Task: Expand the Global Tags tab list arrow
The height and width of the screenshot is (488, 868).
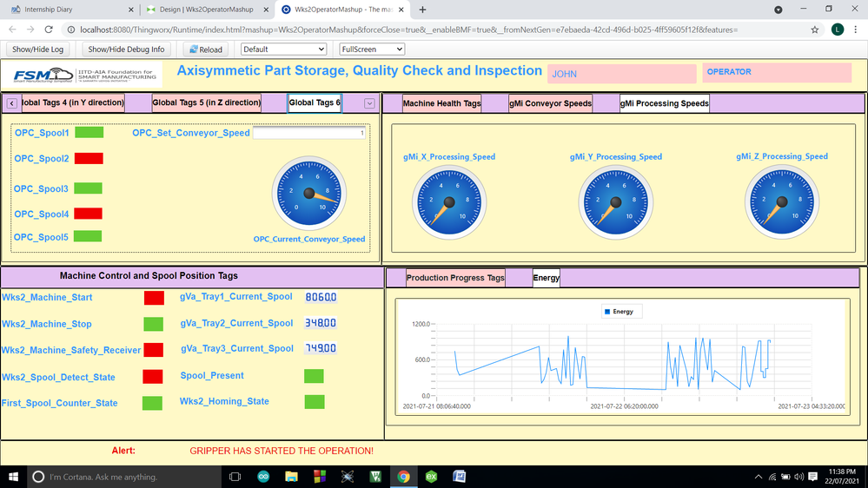Action: click(x=369, y=103)
